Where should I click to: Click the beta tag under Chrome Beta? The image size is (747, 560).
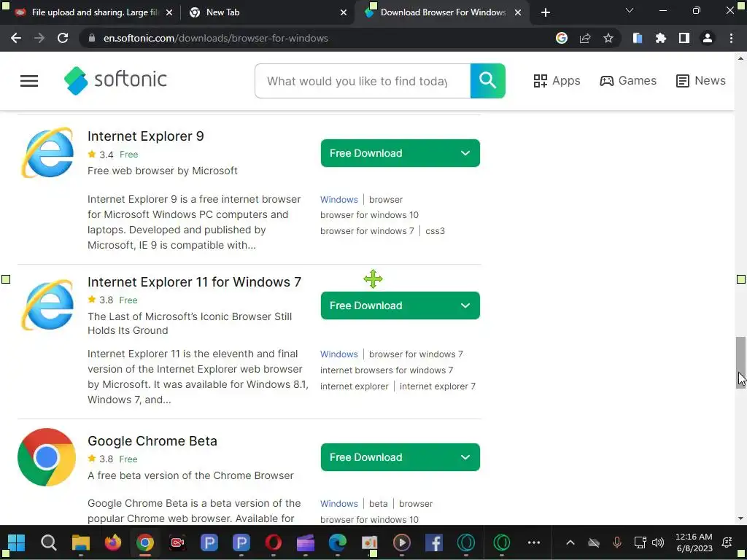(x=379, y=504)
